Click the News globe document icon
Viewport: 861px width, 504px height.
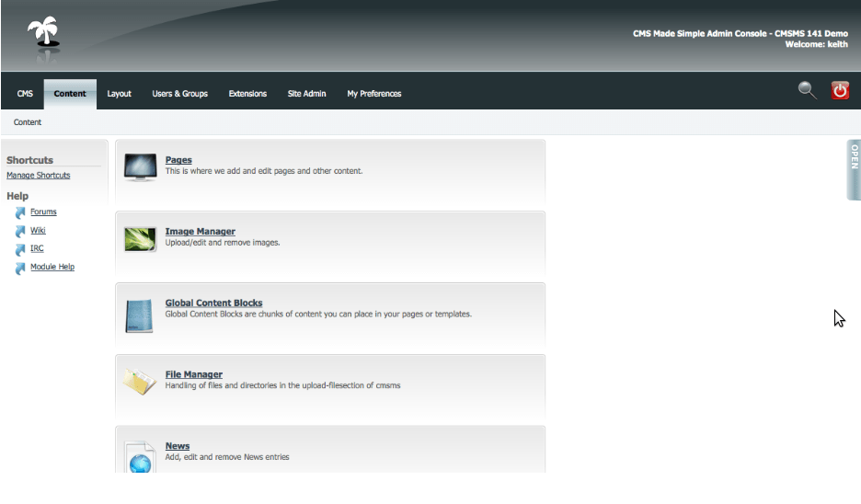tap(140, 456)
